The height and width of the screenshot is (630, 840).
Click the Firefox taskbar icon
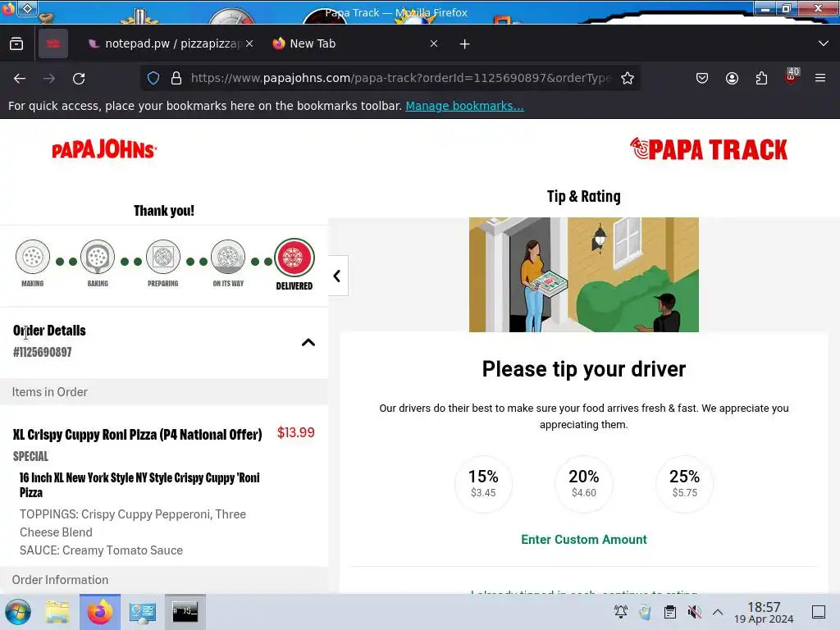100,612
